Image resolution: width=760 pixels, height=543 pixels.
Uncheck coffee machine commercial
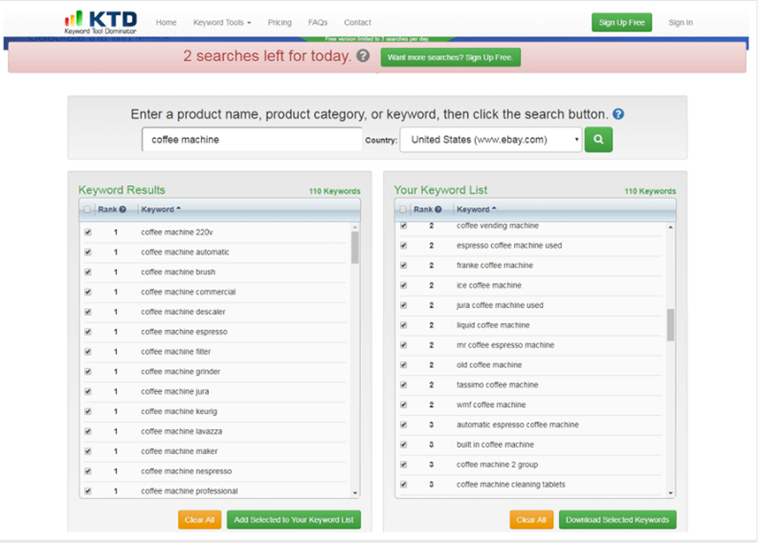point(88,292)
